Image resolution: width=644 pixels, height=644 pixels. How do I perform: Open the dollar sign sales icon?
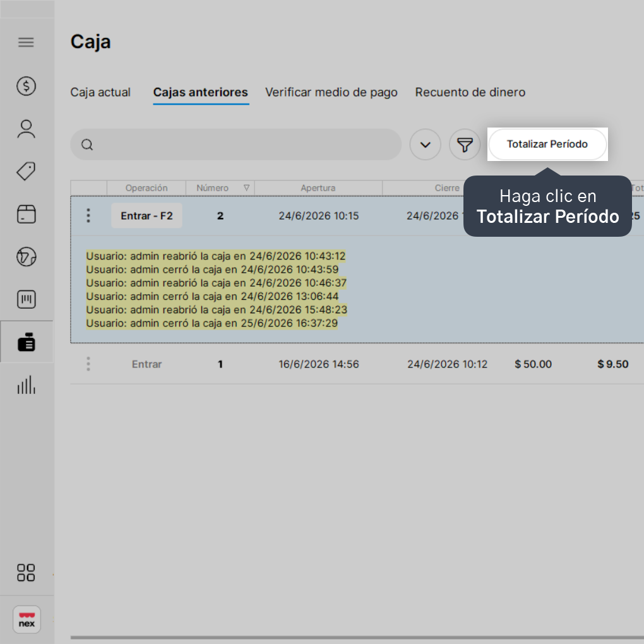(26, 86)
